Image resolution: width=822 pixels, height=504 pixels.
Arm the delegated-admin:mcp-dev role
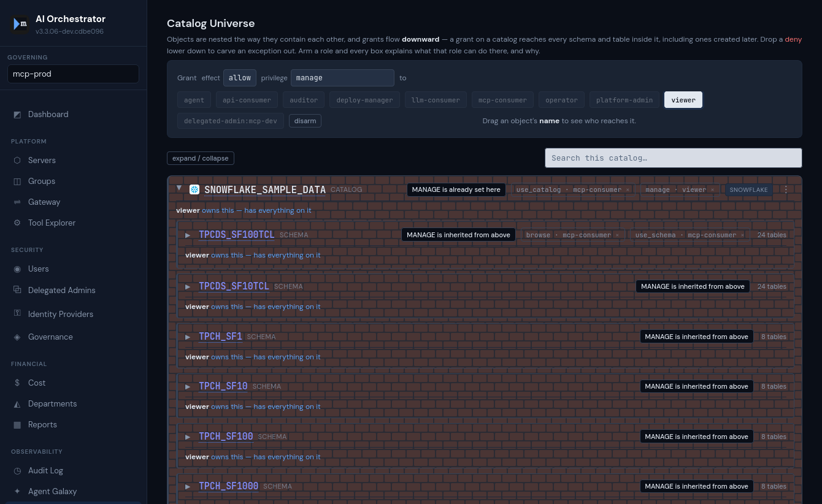point(231,121)
